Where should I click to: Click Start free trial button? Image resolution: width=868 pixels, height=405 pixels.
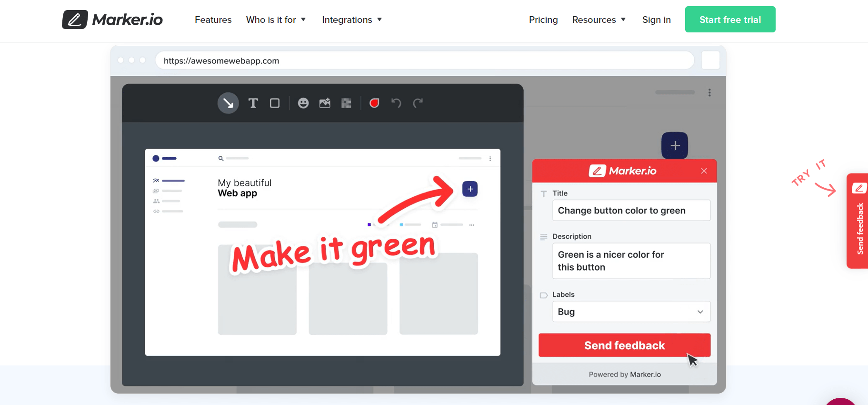pos(730,20)
